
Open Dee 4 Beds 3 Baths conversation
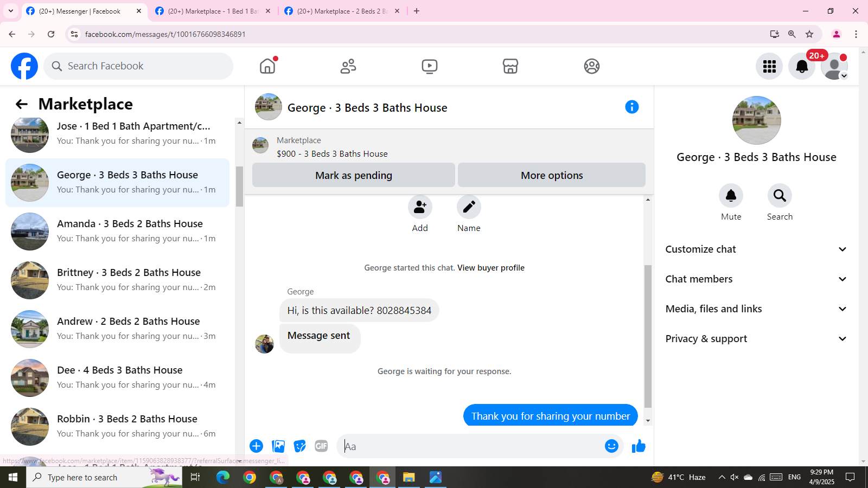117,378
